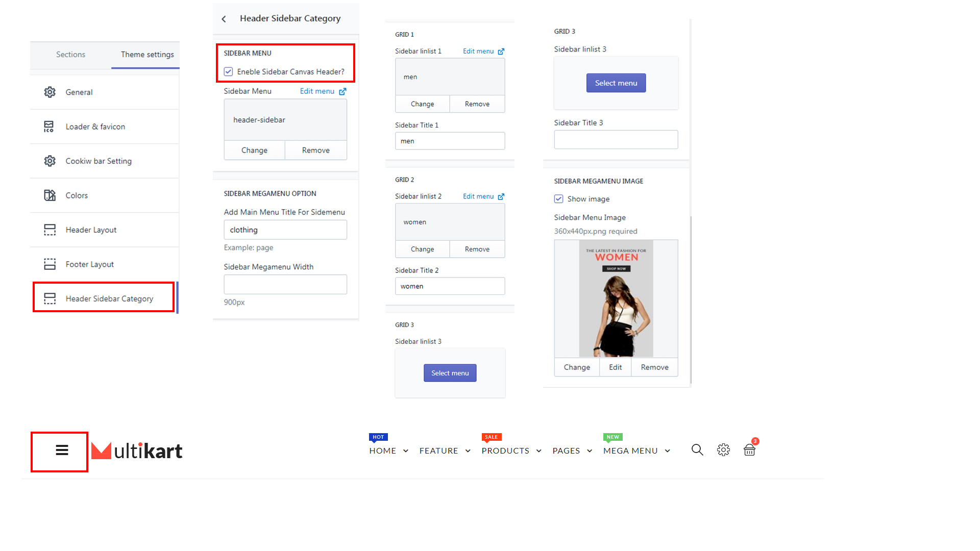The height and width of the screenshot is (551, 980).
Task: Click the Loader & favicon icon
Action: pos(50,127)
